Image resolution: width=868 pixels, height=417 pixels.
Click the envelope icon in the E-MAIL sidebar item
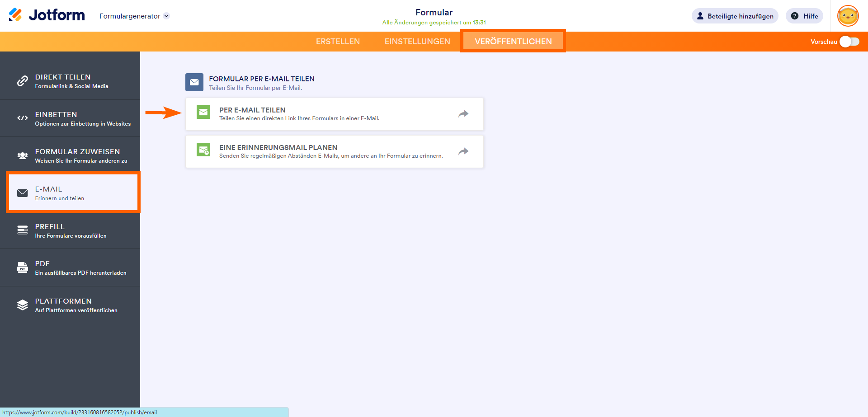(x=23, y=193)
